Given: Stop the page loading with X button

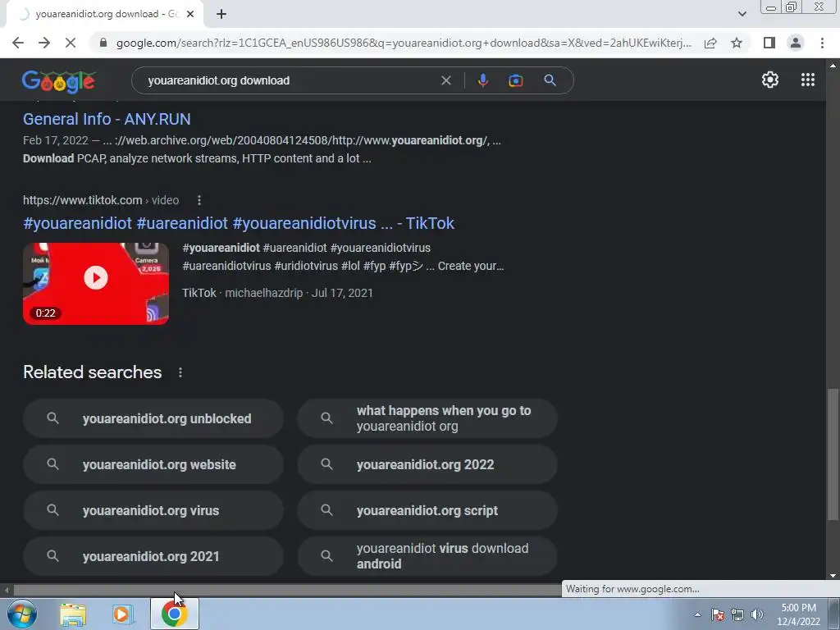Looking at the screenshot, I should [x=71, y=43].
